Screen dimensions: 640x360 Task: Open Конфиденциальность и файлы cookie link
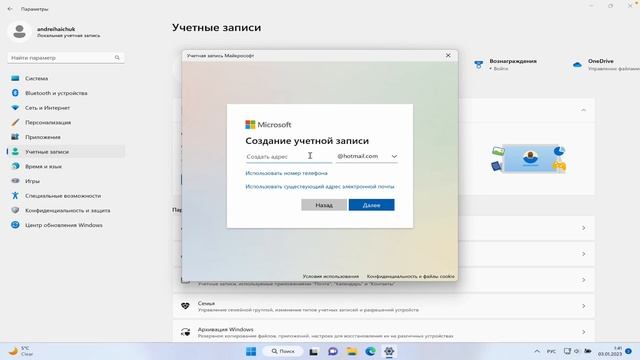(410, 276)
